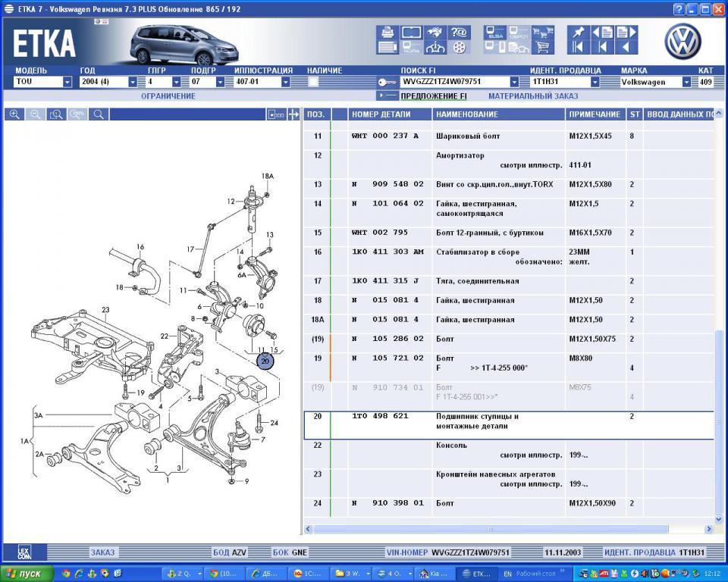Open the person info icon
This screenshot has width=728, height=582.
pyautogui.click(x=435, y=47)
